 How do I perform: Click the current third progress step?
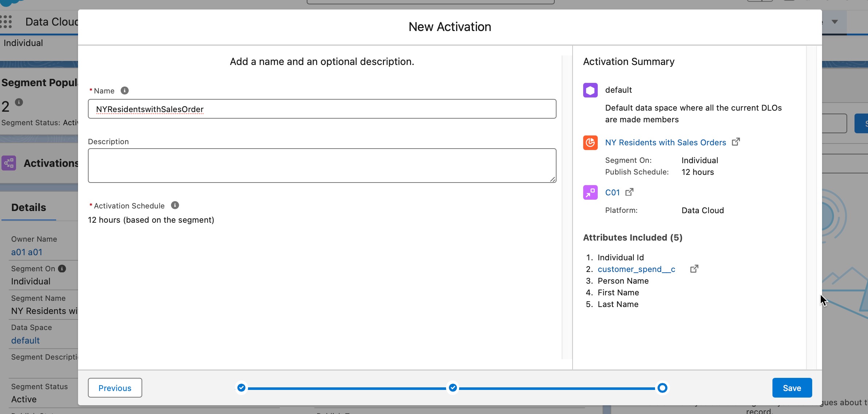(x=662, y=388)
